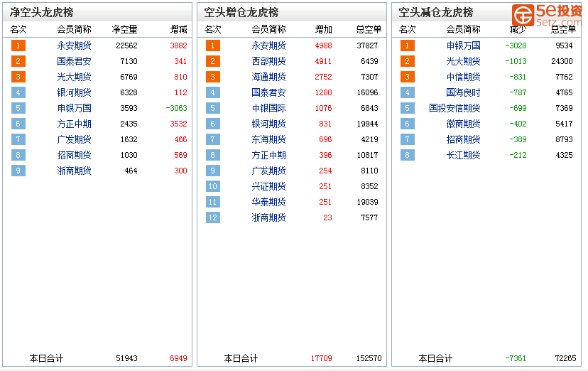Open 银河期货 in 净空头龙虎榜
Image resolution: width=588 pixels, height=371 pixels.
pyautogui.click(x=74, y=92)
